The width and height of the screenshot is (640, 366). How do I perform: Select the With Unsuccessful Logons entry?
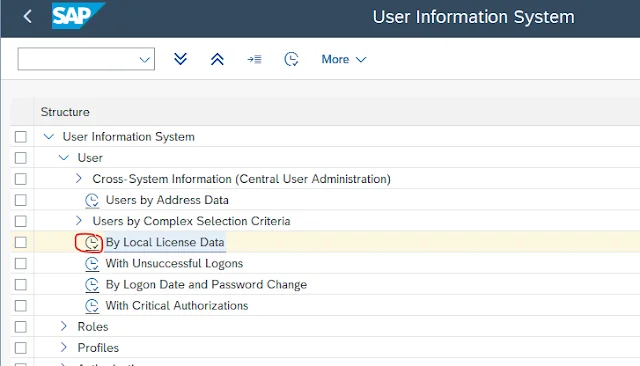click(x=174, y=264)
